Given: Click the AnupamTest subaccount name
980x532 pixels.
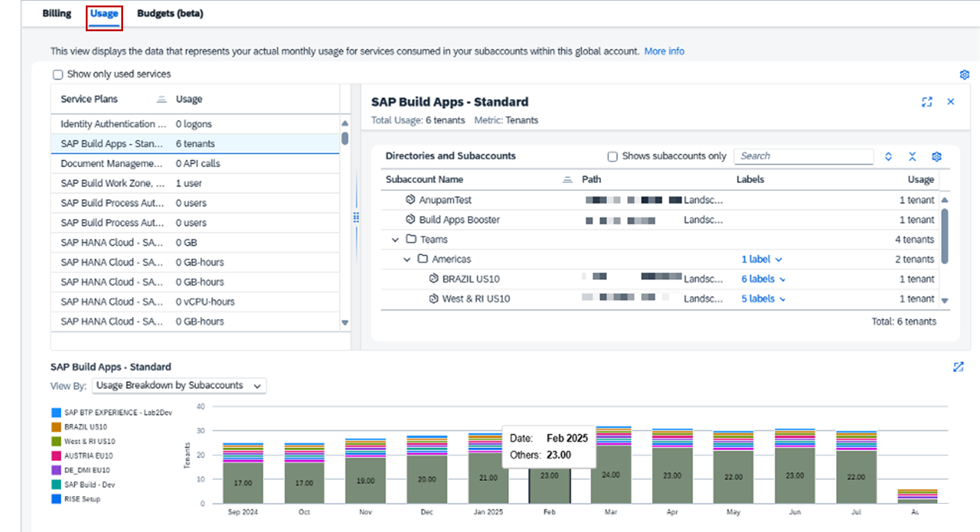Looking at the screenshot, I should [x=445, y=200].
